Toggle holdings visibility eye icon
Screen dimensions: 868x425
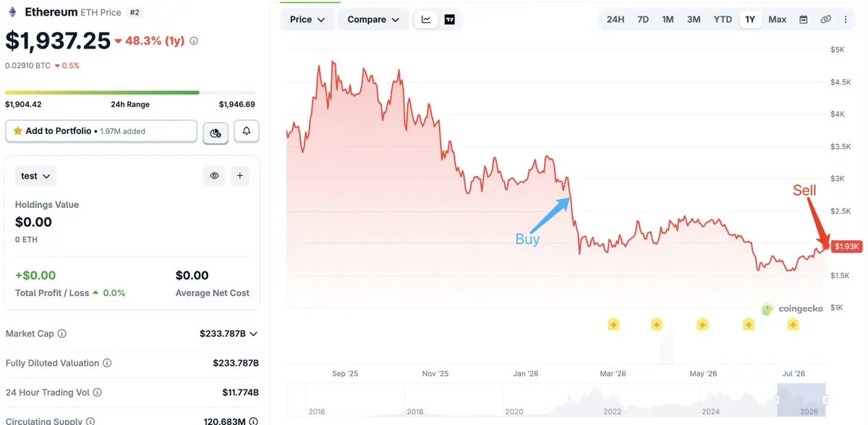pos(214,175)
